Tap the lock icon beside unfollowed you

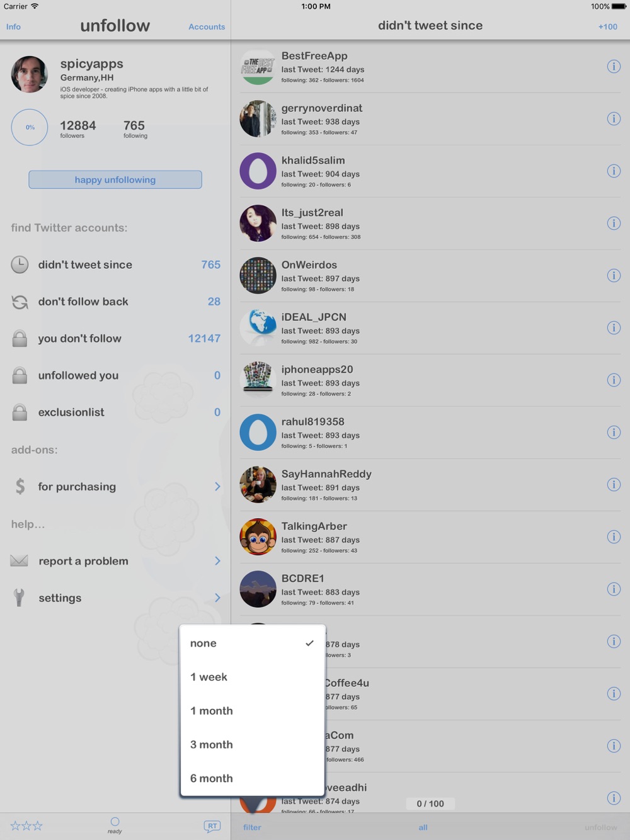pyautogui.click(x=20, y=376)
